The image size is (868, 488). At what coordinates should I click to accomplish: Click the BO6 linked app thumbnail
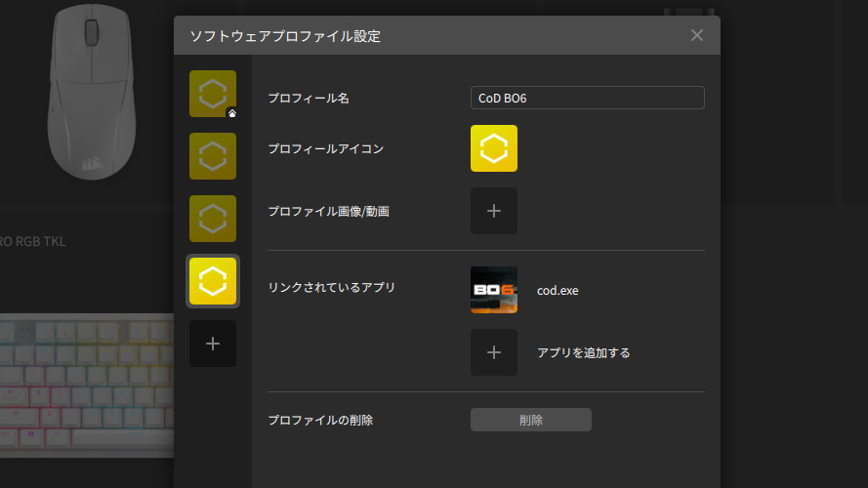pos(494,290)
